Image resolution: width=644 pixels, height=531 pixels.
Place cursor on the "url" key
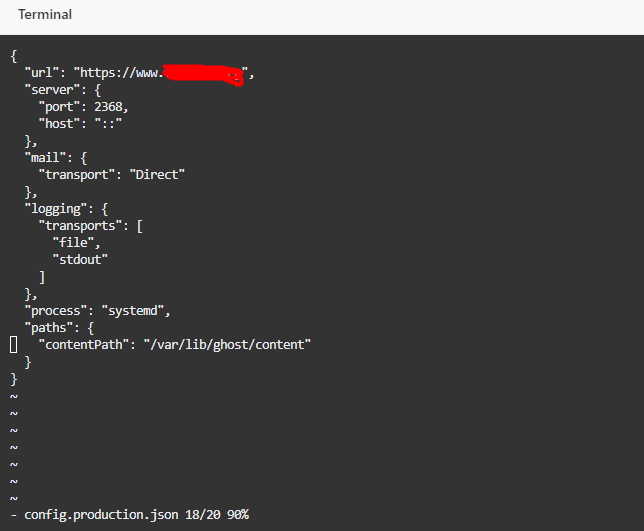tap(43, 73)
